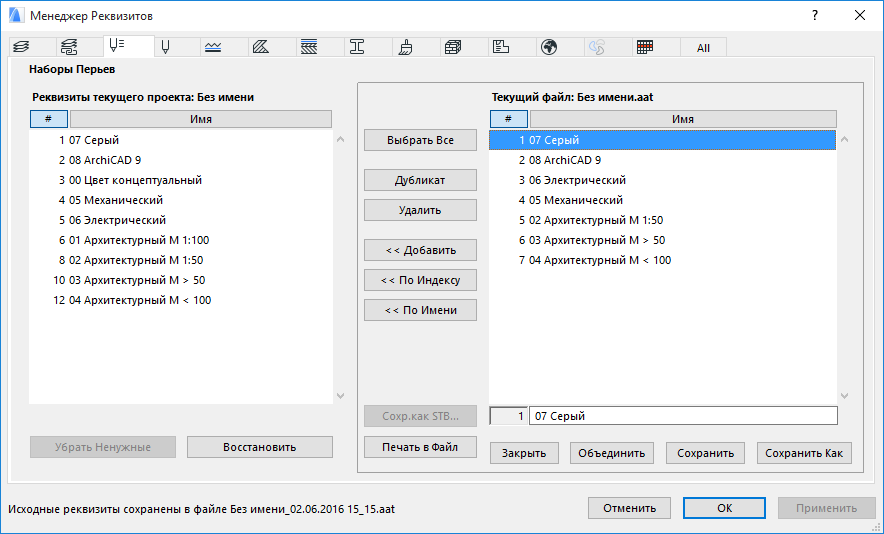This screenshot has width=884, height=534.
Task: Select '04 Архитектурный М < 100' in file list
Action: pyautogui.click(x=662, y=261)
